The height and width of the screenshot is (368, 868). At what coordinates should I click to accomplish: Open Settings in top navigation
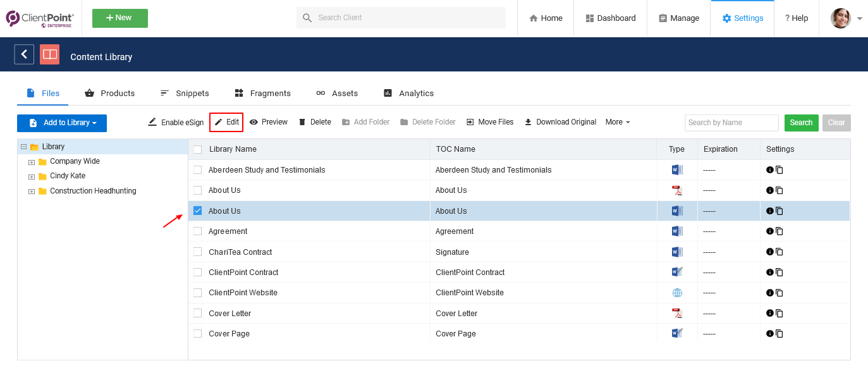743,18
